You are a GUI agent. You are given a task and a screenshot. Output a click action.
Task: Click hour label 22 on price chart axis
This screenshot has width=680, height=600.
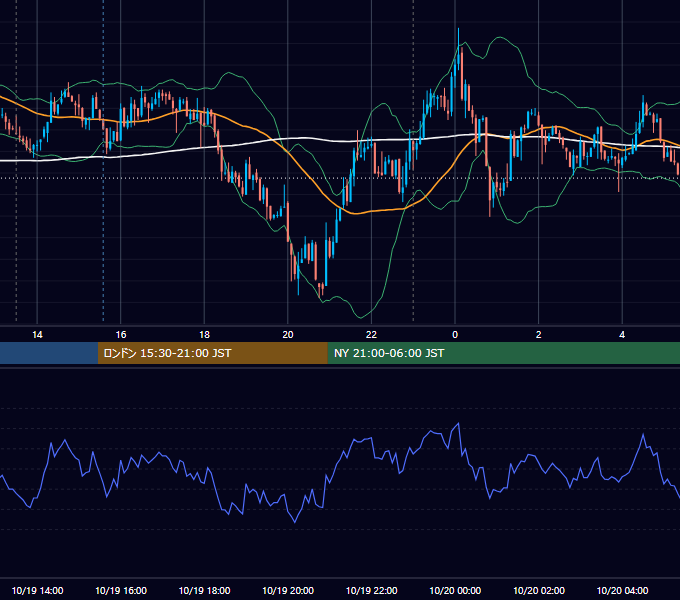[x=371, y=335]
